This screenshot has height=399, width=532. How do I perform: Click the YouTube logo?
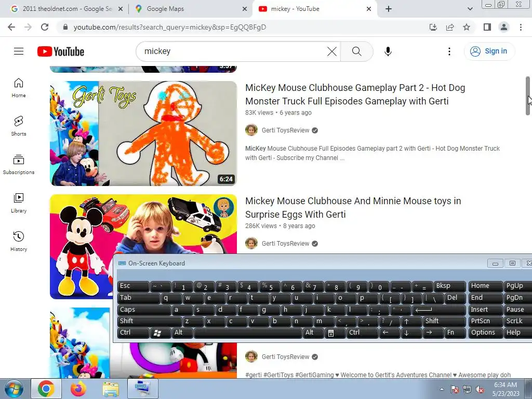point(61,51)
